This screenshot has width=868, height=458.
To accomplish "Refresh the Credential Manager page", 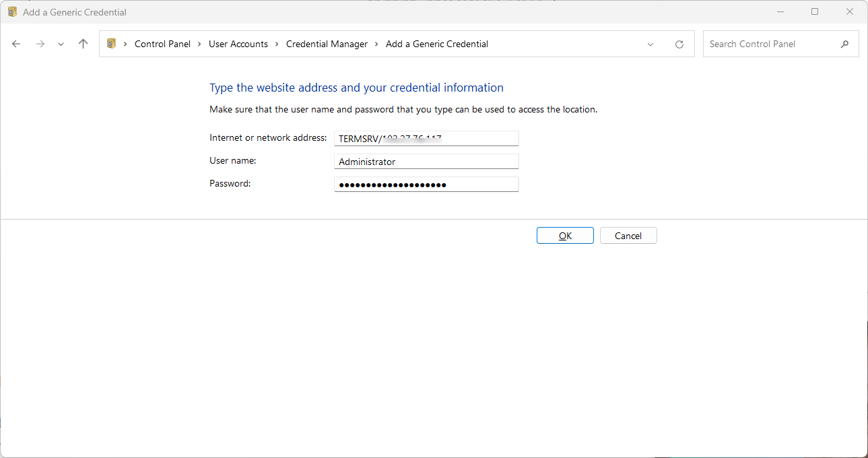I will 679,44.
